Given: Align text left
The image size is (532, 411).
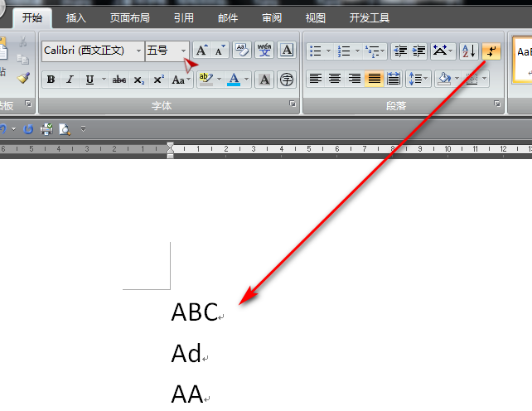Looking at the screenshot, I should (316, 79).
